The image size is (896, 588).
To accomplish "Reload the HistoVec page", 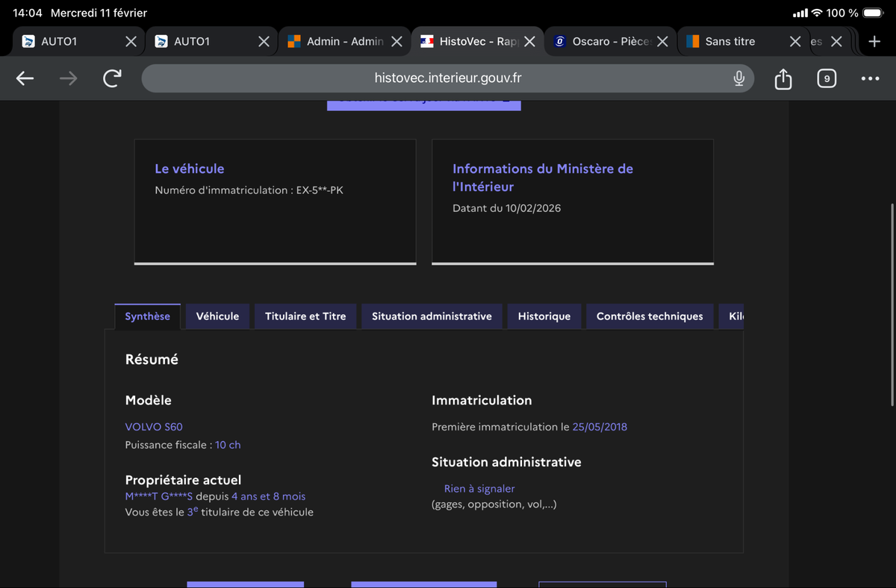I will tap(112, 78).
